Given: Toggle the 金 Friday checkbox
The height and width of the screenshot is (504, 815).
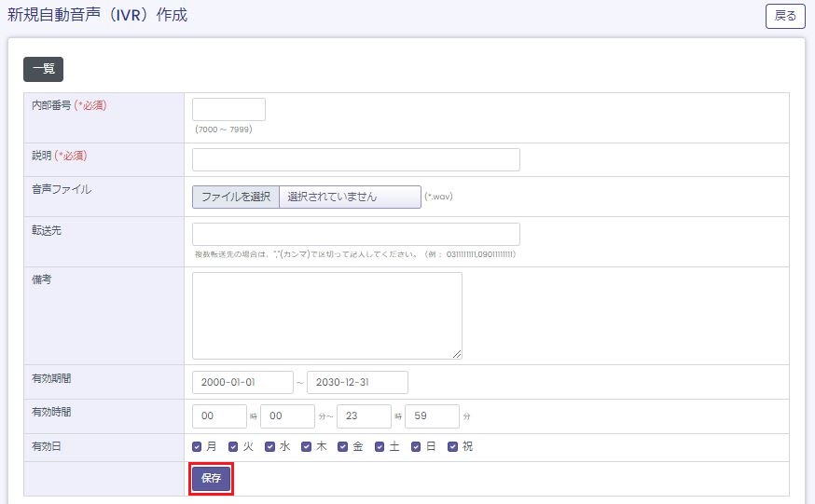Looking at the screenshot, I should [343, 447].
